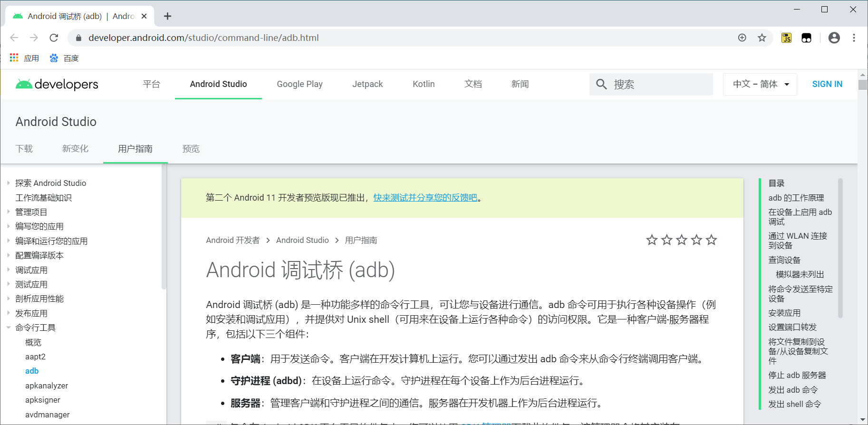
Task: Open the Chrome profile avatar
Action: pyautogui.click(x=834, y=38)
